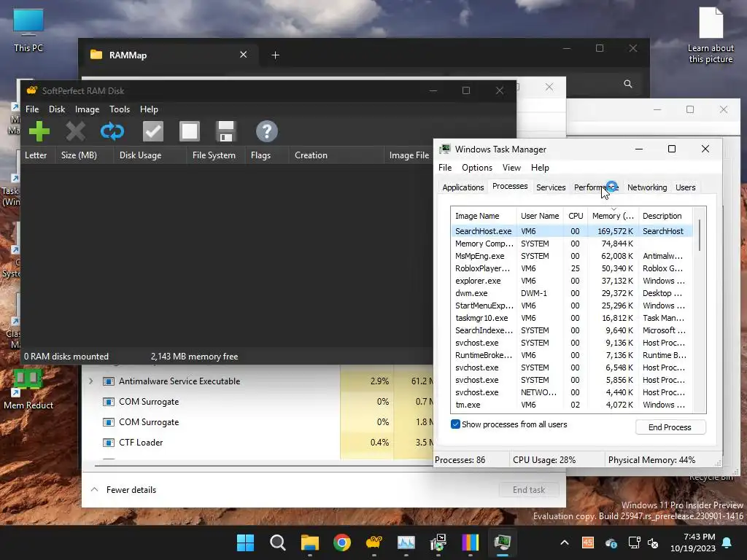Click Disk Usage column header in RAM Disk
The image size is (747, 560).
click(150, 155)
